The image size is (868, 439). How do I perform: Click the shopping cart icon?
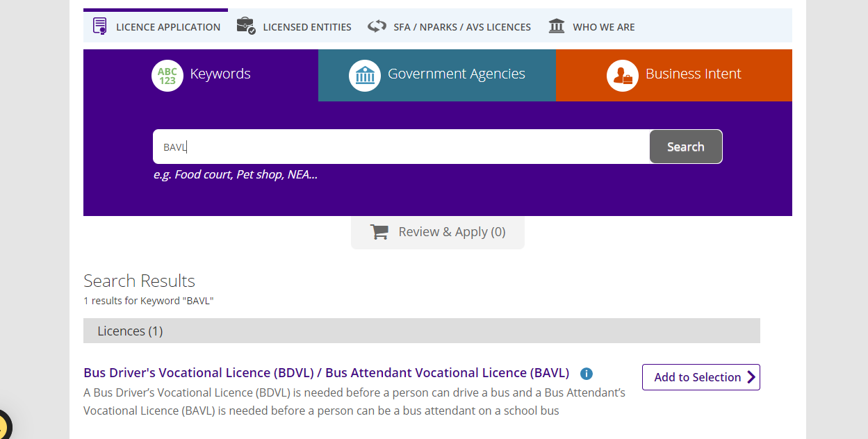coord(379,232)
